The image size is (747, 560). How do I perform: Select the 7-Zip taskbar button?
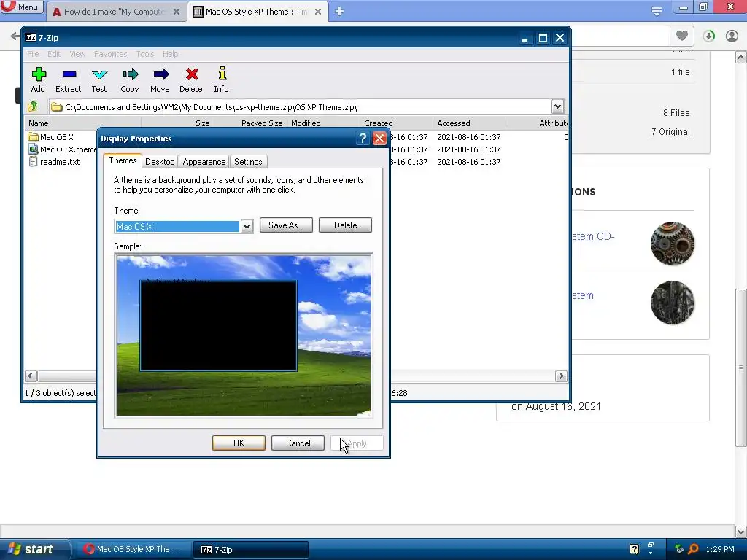tap(250, 550)
